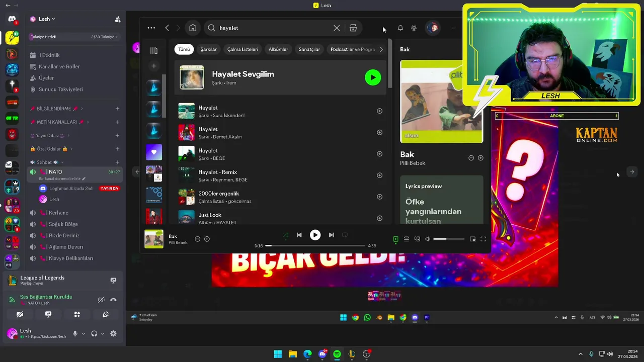Click the Bak album art in Now Playing panel
This screenshot has width=644, height=362.
(441, 102)
